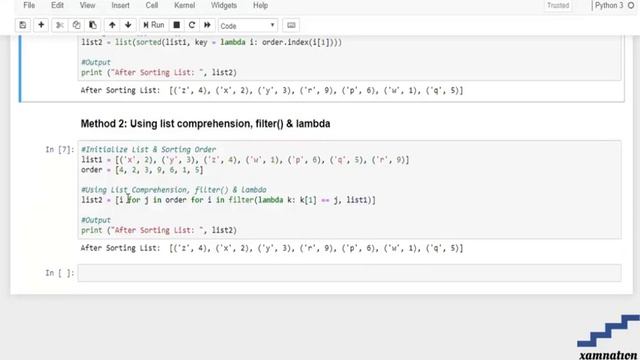
Task: Open the File menu
Action: coord(29,5)
